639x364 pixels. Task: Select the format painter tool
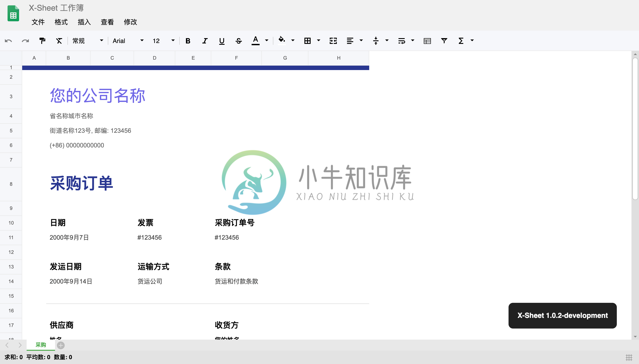click(42, 41)
